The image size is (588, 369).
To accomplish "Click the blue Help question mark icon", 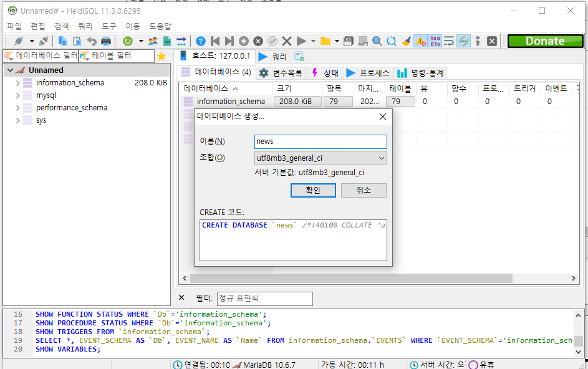I will [x=201, y=41].
